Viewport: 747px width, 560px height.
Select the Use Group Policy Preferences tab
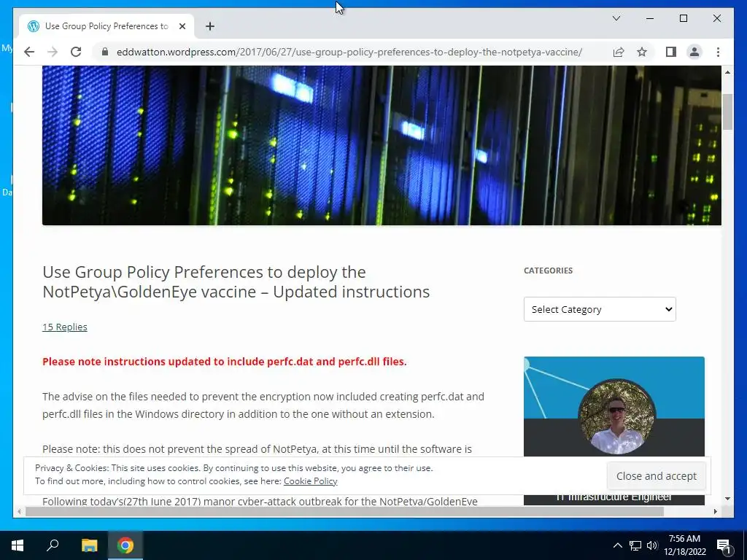click(107, 26)
